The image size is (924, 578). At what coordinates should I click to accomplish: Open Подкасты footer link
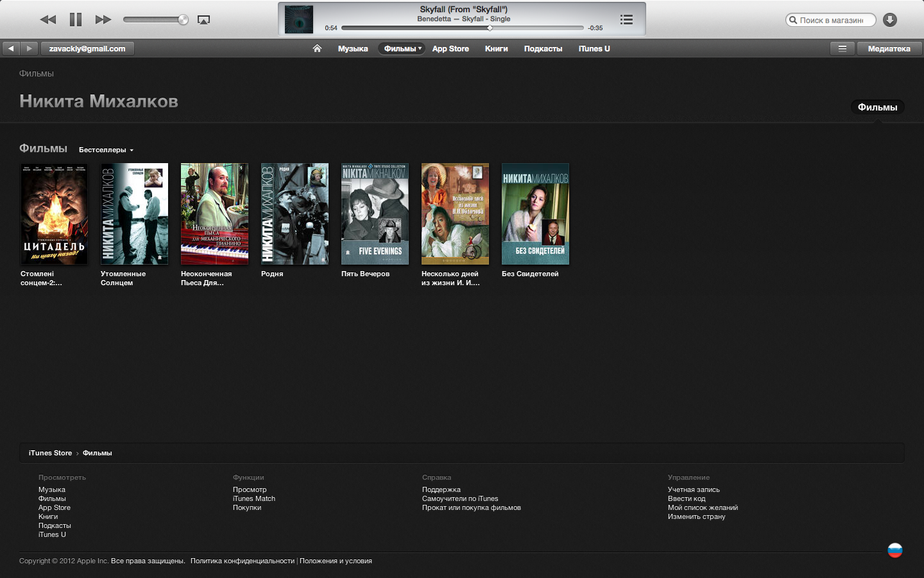pyautogui.click(x=55, y=525)
